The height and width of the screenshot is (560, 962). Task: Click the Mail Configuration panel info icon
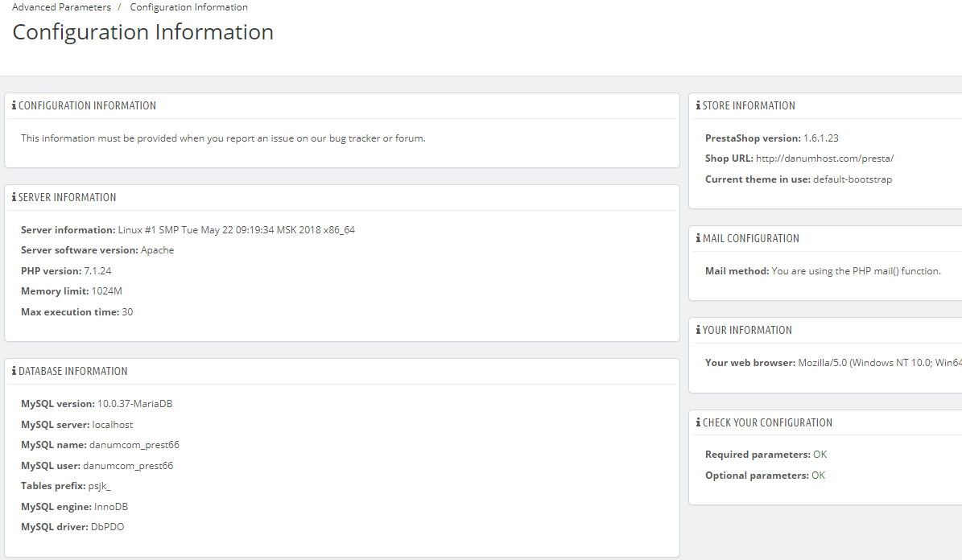[x=698, y=238]
